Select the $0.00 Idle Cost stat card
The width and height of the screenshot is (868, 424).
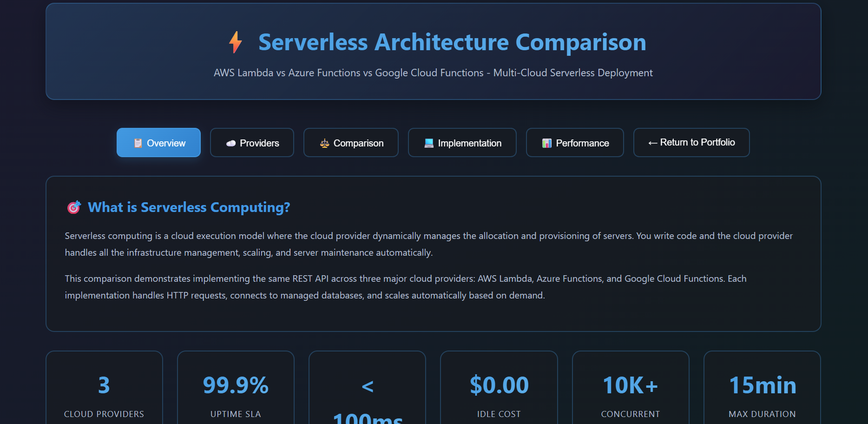(x=499, y=391)
